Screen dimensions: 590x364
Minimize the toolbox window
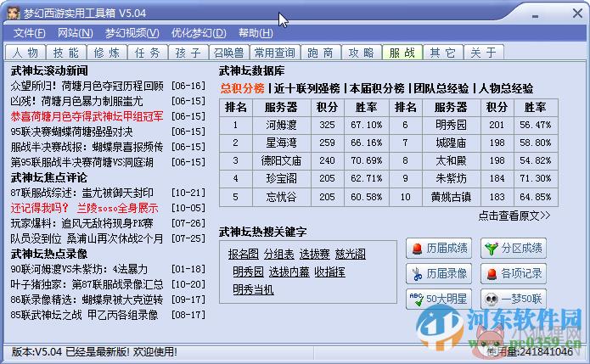click(535, 15)
